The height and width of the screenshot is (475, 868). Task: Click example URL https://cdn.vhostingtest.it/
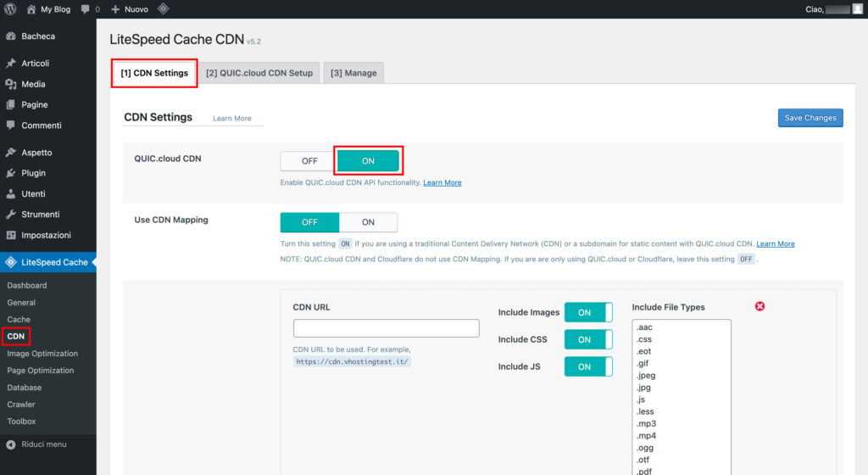pos(352,361)
